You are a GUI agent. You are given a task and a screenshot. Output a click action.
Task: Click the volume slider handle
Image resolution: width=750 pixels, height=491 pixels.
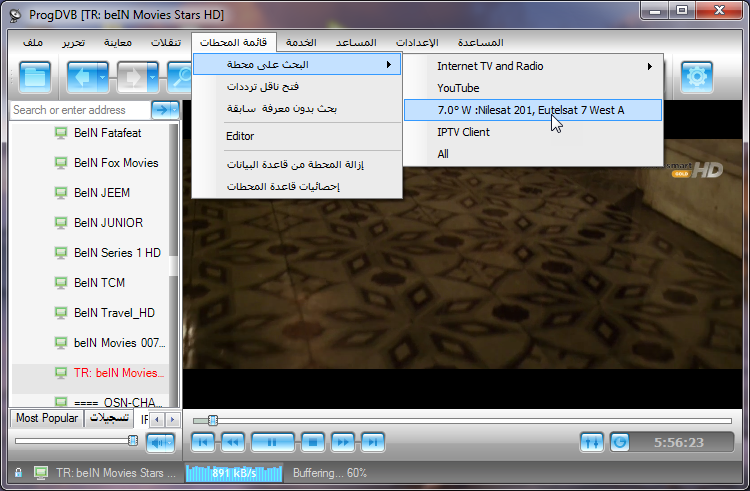(132, 440)
